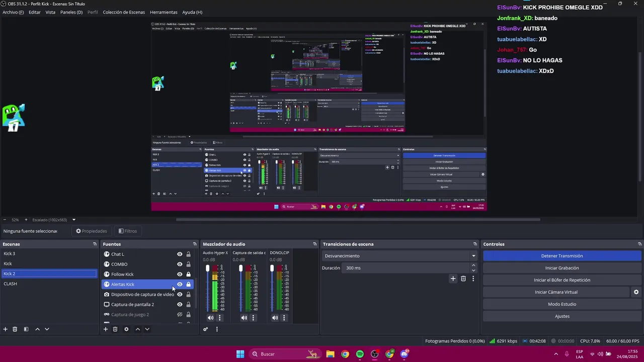This screenshot has width=644, height=362.
Task: Click Detener Transmisión button
Action: (x=562, y=256)
